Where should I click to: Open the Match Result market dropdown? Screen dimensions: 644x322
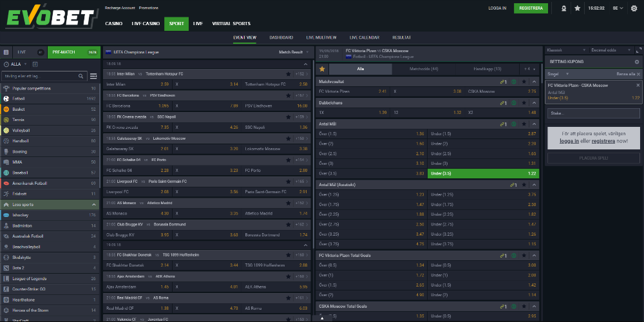click(294, 52)
